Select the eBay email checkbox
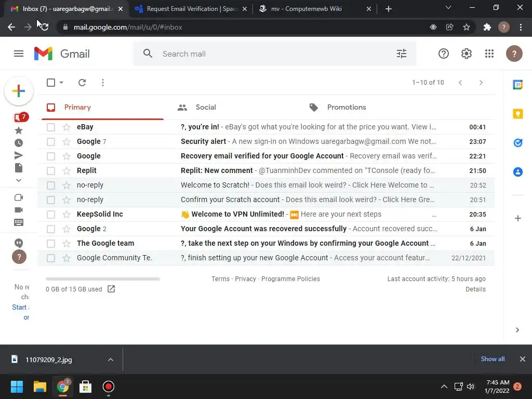This screenshot has width=532, height=399. (x=51, y=127)
